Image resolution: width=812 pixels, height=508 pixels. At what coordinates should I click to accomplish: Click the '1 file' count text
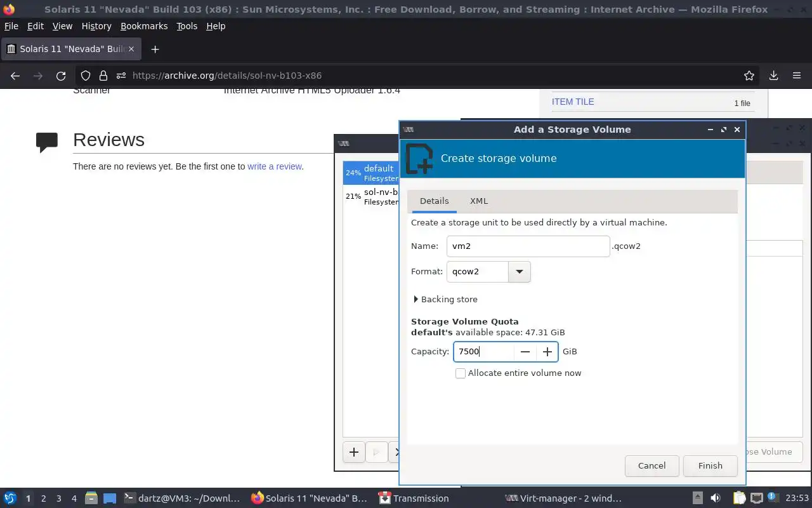coord(742,103)
